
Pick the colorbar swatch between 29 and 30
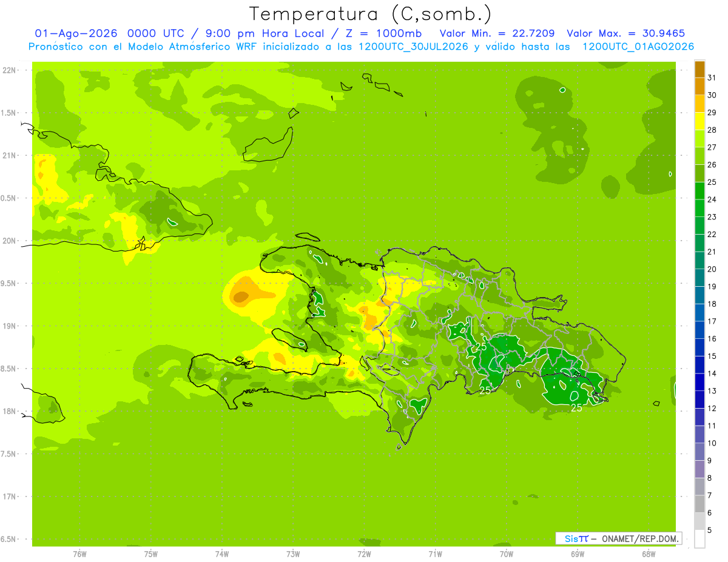[x=699, y=104]
